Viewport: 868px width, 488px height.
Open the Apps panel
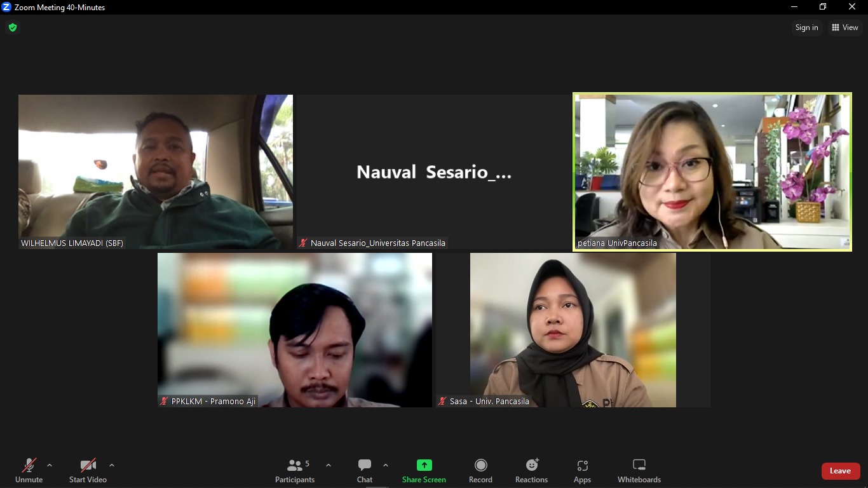[x=582, y=471]
